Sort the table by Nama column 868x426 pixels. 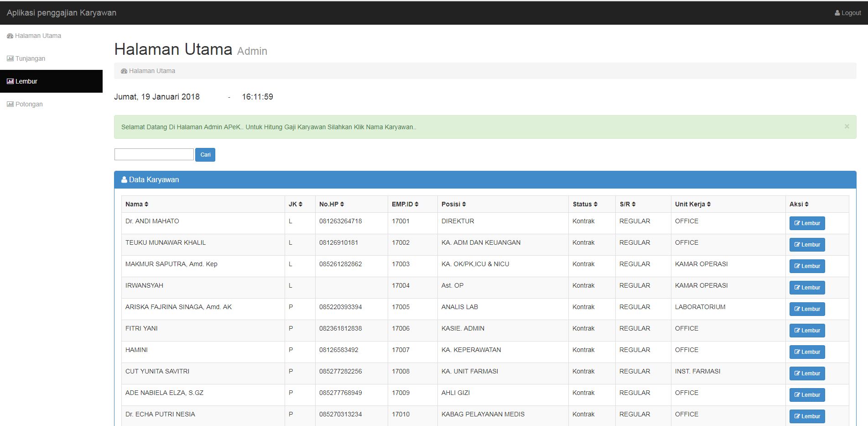(x=137, y=204)
